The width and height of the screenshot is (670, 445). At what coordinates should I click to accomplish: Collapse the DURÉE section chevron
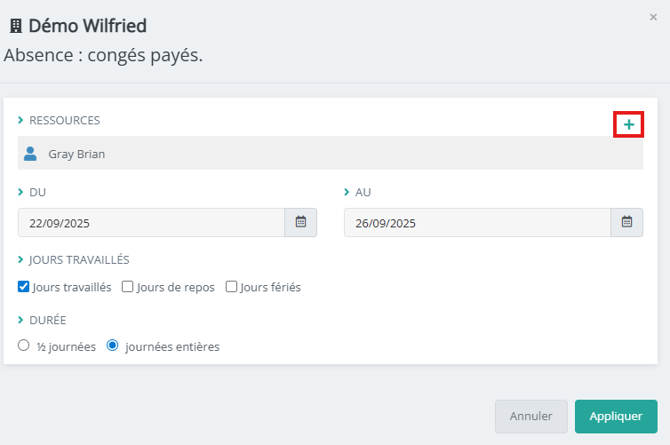pyautogui.click(x=21, y=320)
